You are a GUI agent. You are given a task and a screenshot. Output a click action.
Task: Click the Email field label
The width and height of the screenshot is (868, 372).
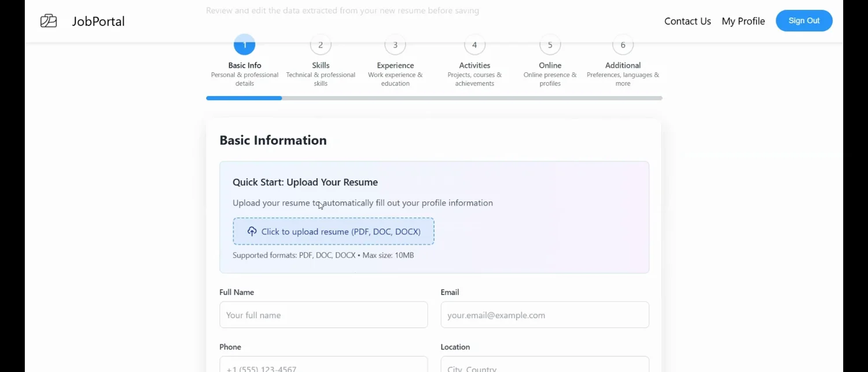450,292
